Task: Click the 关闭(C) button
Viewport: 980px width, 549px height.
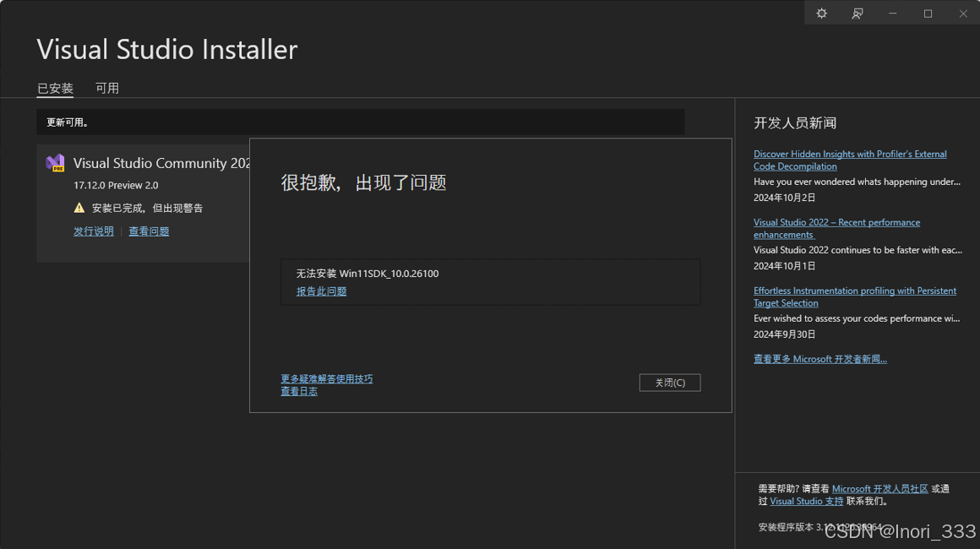Action: click(x=669, y=383)
